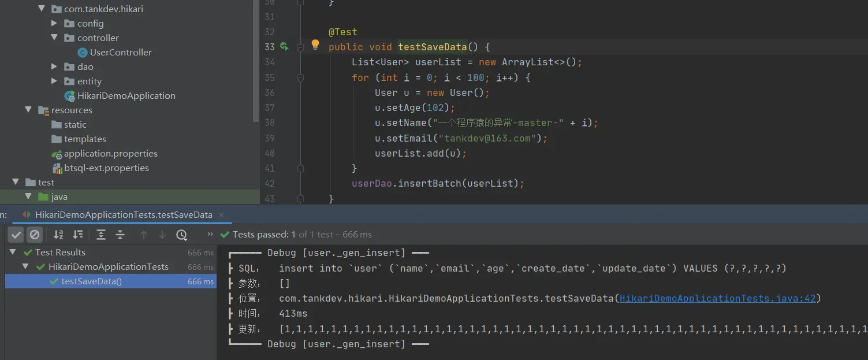Click the UserController class icon
This screenshot has width=868, height=360.
[x=83, y=53]
